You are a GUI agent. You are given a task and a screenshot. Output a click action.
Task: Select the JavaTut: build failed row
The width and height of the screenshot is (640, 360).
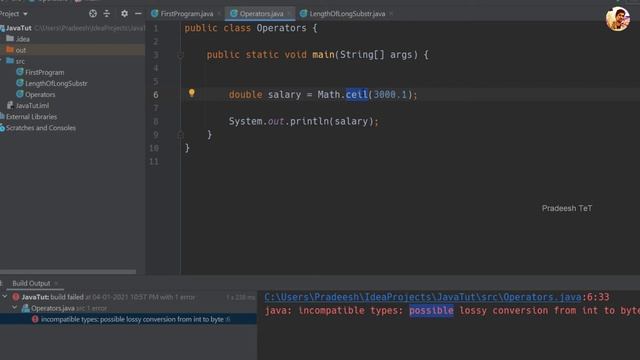[129, 297]
